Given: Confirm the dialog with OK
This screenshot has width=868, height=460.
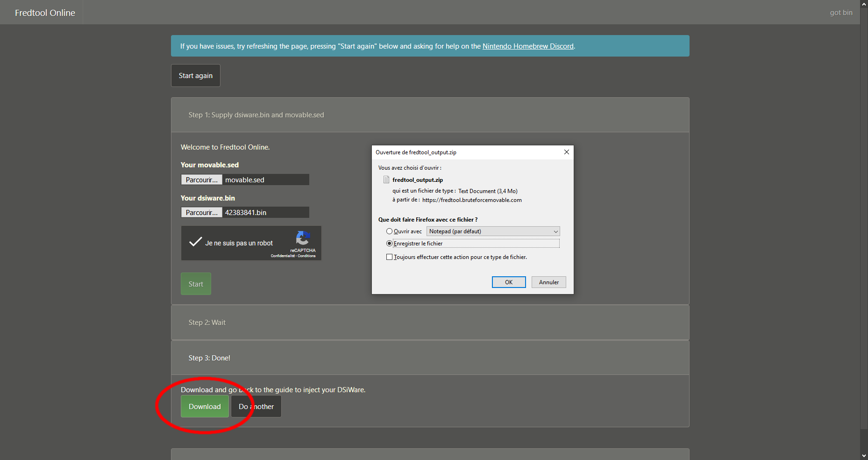Looking at the screenshot, I should point(509,282).
